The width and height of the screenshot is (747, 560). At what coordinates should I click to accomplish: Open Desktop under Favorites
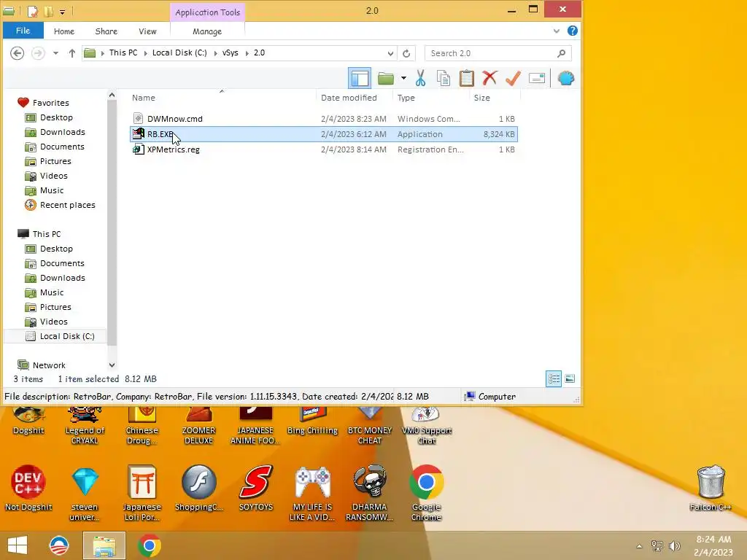(56, 117)
